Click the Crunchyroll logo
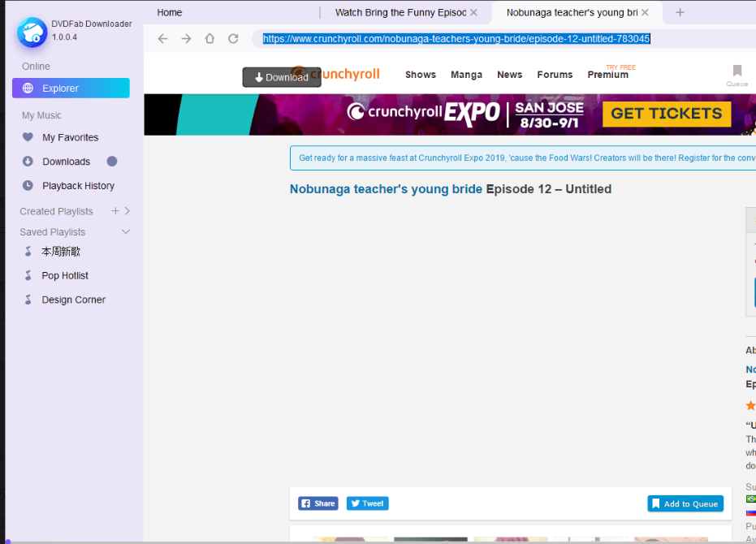The image size is (756, 544). pyautogui.click(x=336, y=74)
